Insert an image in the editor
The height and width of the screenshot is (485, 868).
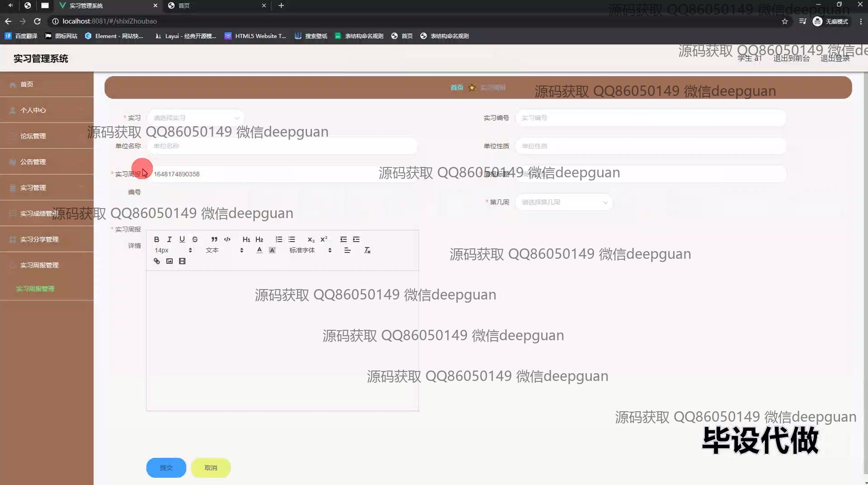[170, 261]
